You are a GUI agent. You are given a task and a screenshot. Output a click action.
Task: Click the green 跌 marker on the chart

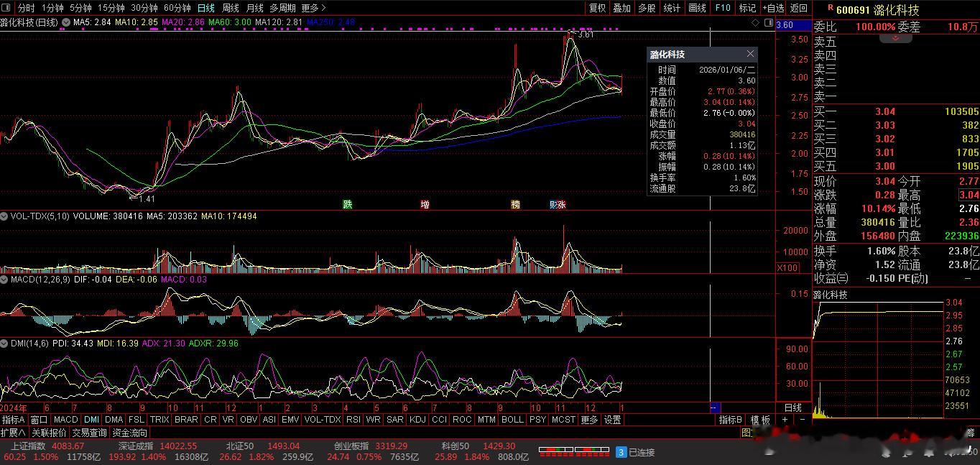[348, 205]
